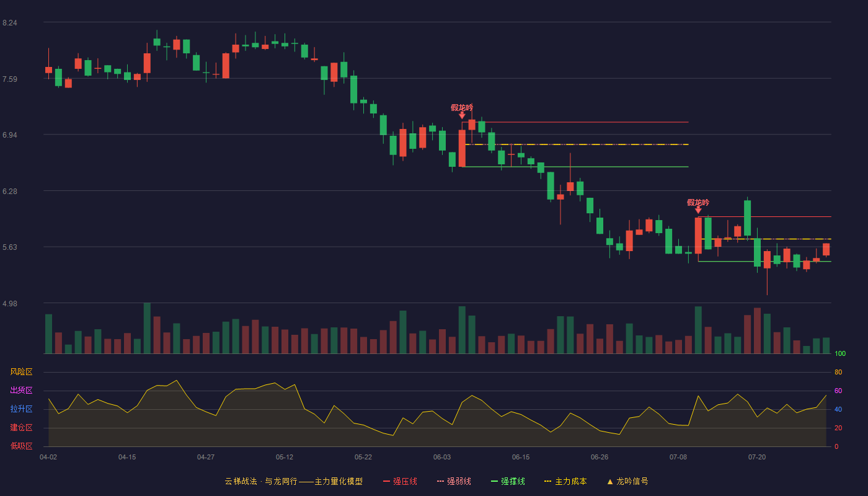Select the 拉升区 zone label
The height and width of the screenshot is (496, 868).
[21, 409]
